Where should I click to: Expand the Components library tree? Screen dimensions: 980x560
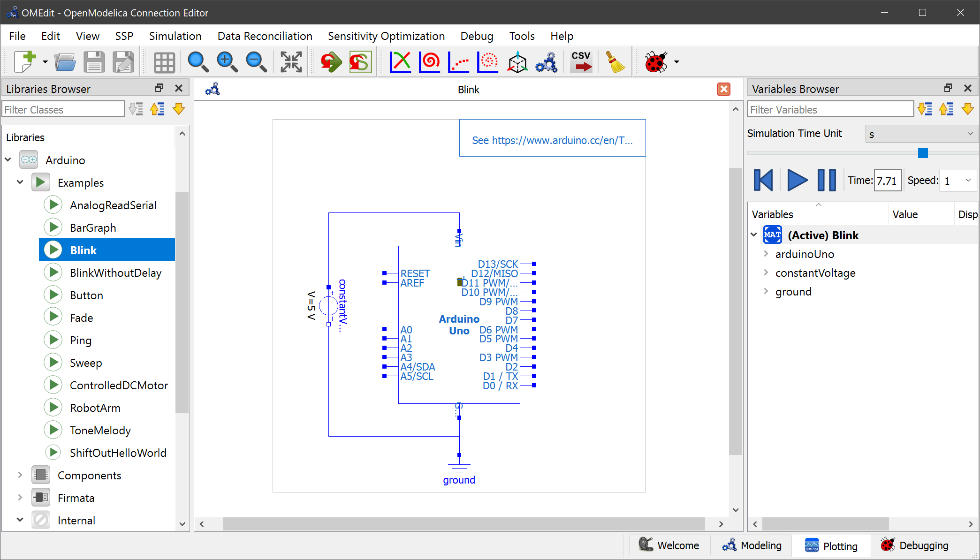click(x=20, y=475)
